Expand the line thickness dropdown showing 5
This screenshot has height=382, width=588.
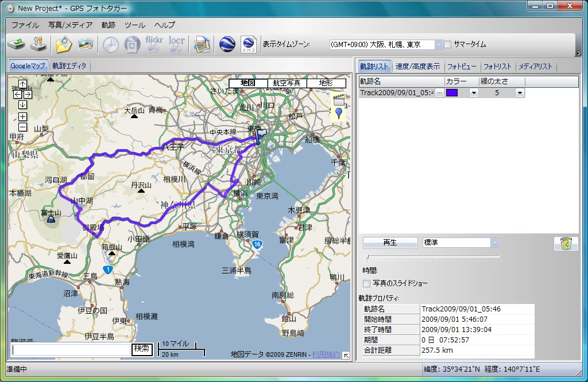pyautogui.click(x=520, y=92)
